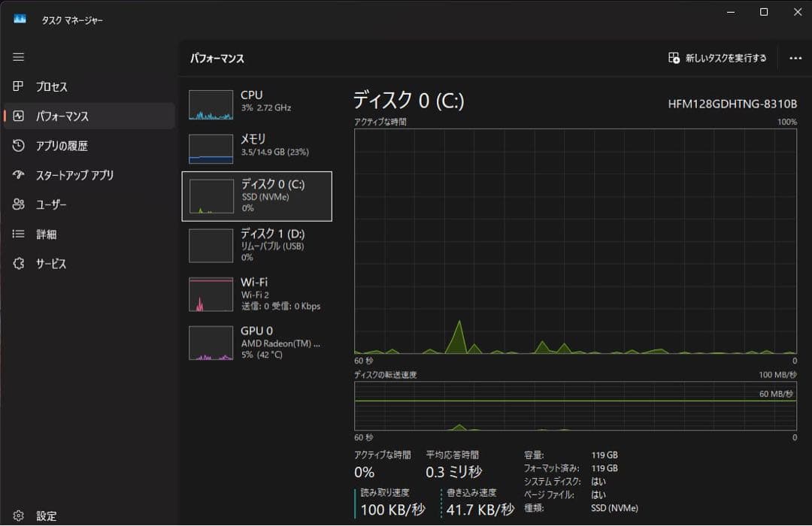Viewport: 812px width, 526px height.
Task: Select the CPU performance graph thumbnail
Action: click(x=211, y=105)
